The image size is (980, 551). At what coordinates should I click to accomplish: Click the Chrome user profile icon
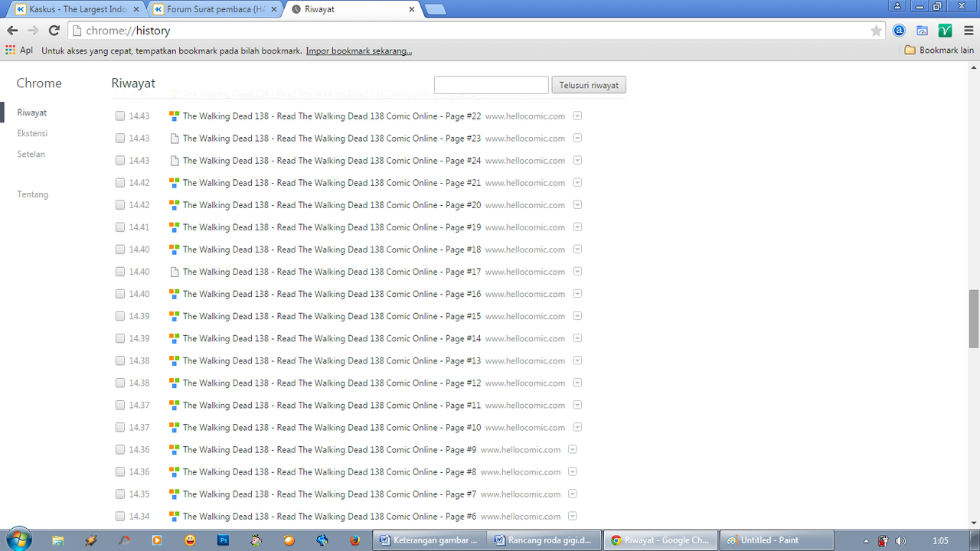897,5
